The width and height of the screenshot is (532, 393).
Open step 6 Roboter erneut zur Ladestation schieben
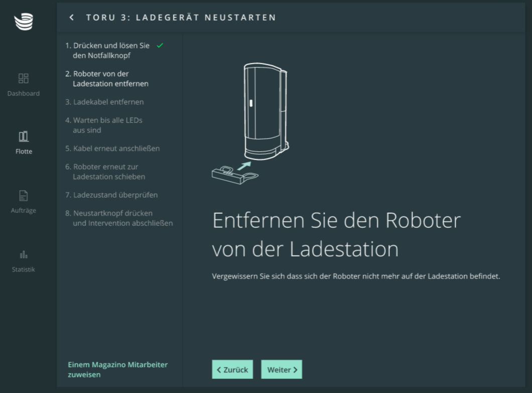point(105,172)
